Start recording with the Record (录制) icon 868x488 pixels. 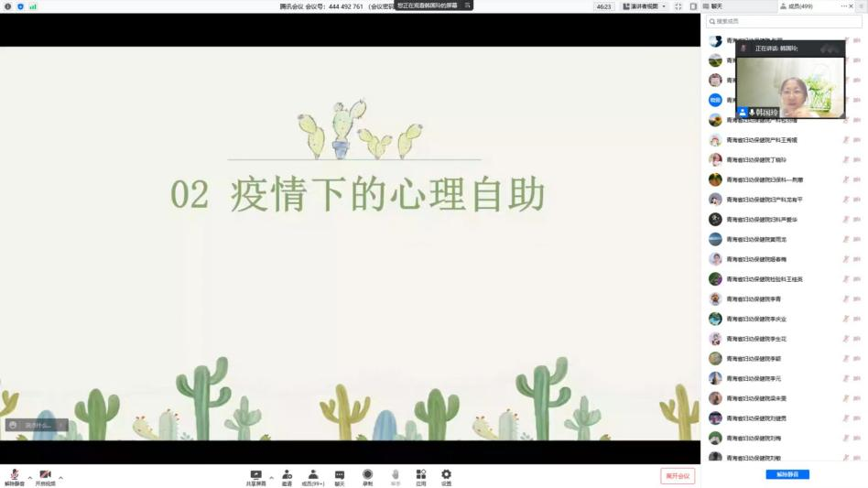point(367,475)
